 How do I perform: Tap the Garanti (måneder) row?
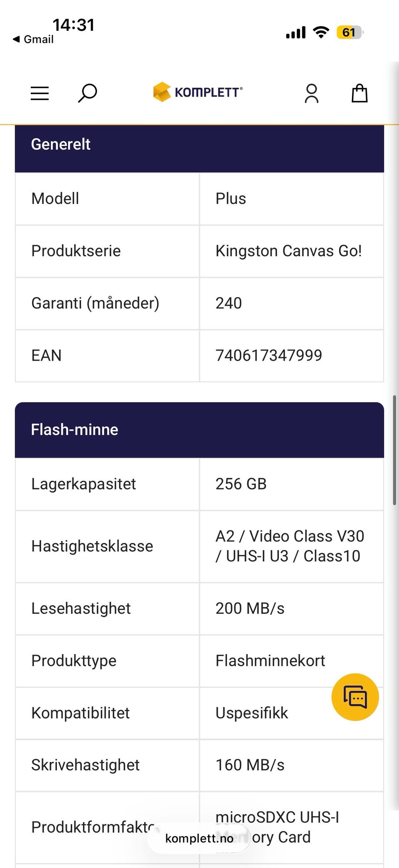tap(199, 304)
